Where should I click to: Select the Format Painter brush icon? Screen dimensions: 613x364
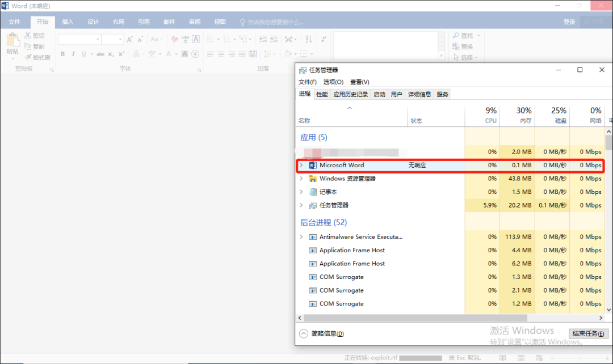(x=28, y=57)
